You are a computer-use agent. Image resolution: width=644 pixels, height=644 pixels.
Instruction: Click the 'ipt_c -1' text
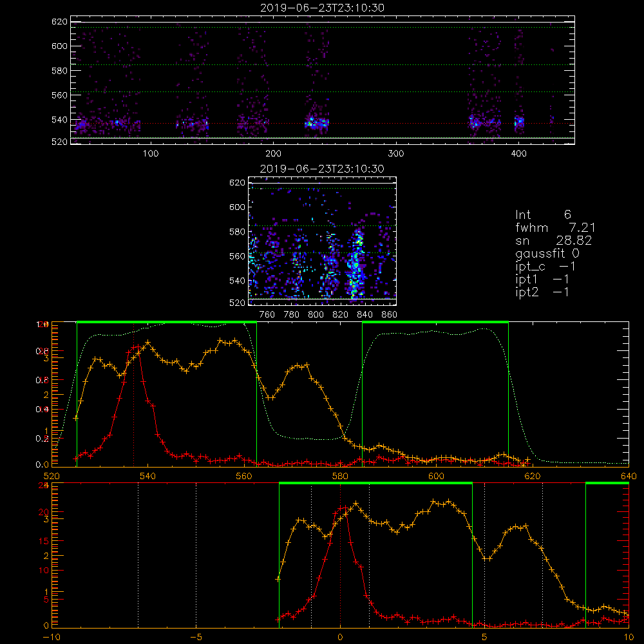point(545,267)
